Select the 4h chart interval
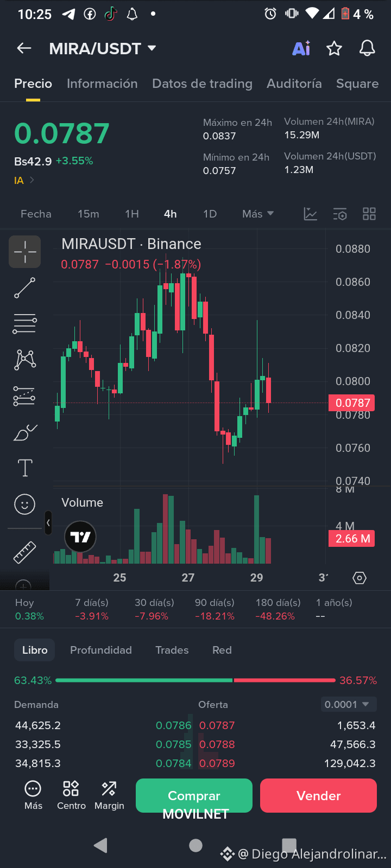 coord(171,214)
